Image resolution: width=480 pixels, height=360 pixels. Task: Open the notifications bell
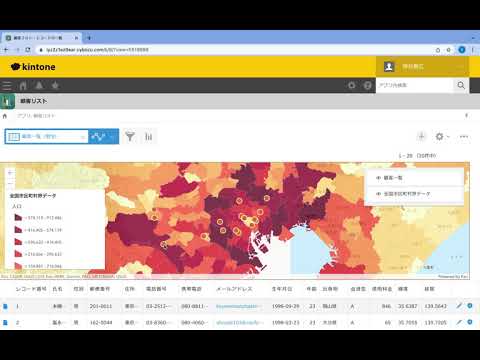[39, 86]
